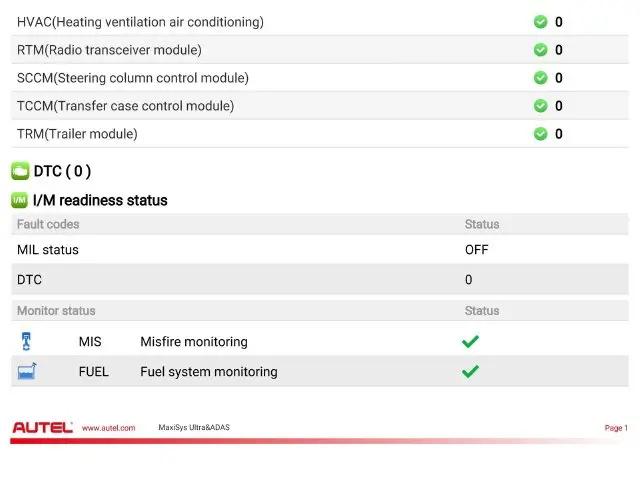640x480 pixels.
Task: Click the HVAC module row label
Action: click(140, 22)
